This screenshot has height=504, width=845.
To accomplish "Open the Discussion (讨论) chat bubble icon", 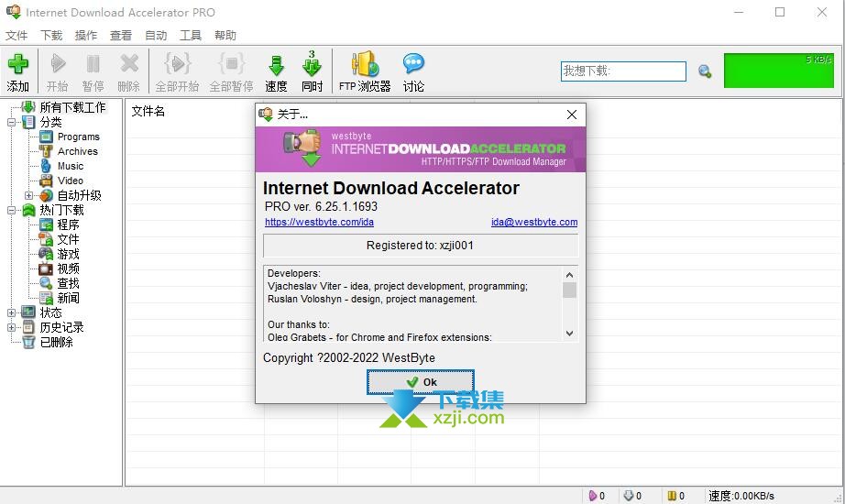I will 413,63.
